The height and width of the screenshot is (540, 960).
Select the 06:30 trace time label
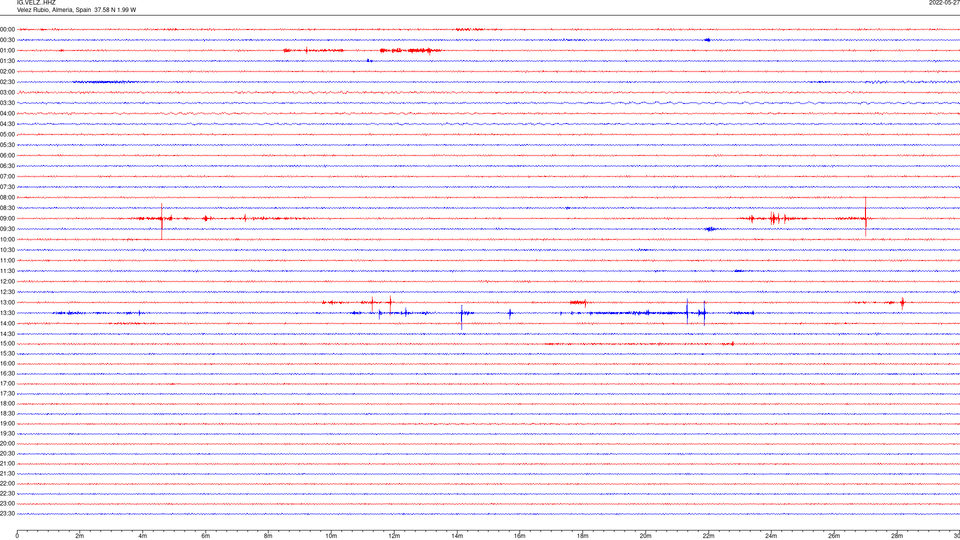(x=7, y=166)
